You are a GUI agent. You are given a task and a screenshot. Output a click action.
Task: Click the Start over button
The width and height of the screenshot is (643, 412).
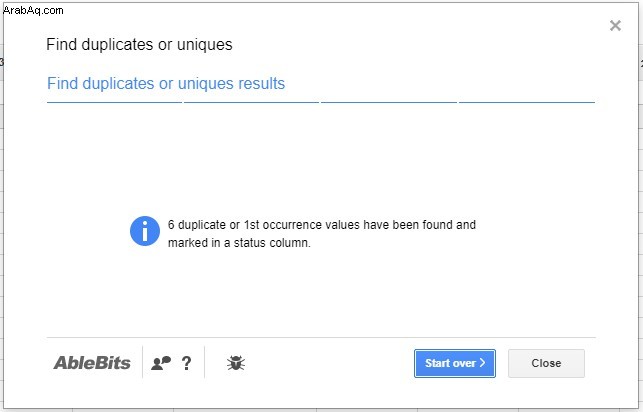pyautogui.click(x=455, y=363)
